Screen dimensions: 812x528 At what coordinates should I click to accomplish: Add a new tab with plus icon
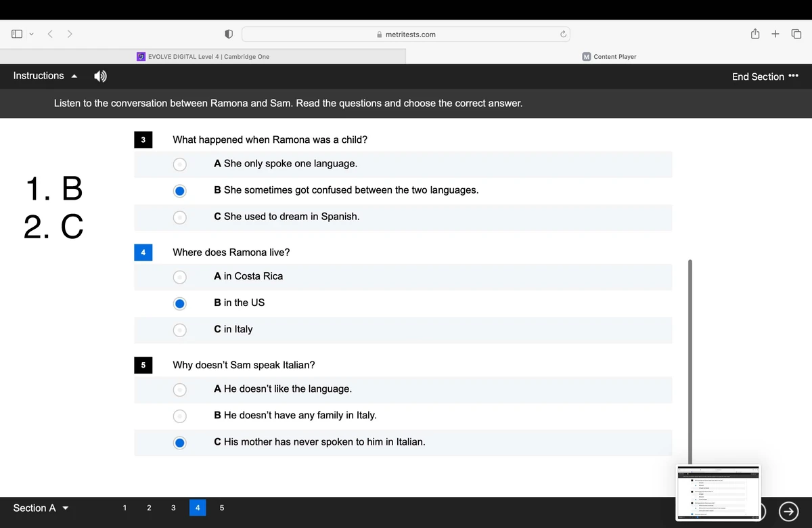point(775,34)
